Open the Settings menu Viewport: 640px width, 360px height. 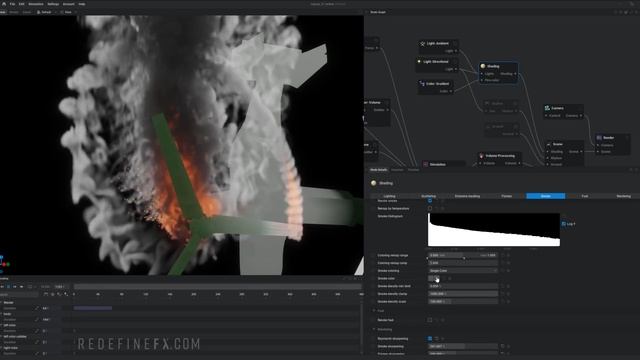(53, 4)
